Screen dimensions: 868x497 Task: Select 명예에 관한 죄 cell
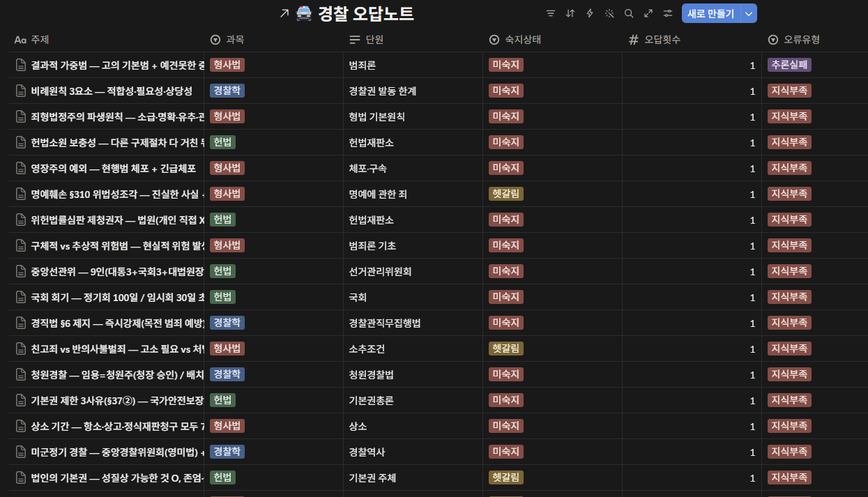click(x=413, y=194)
